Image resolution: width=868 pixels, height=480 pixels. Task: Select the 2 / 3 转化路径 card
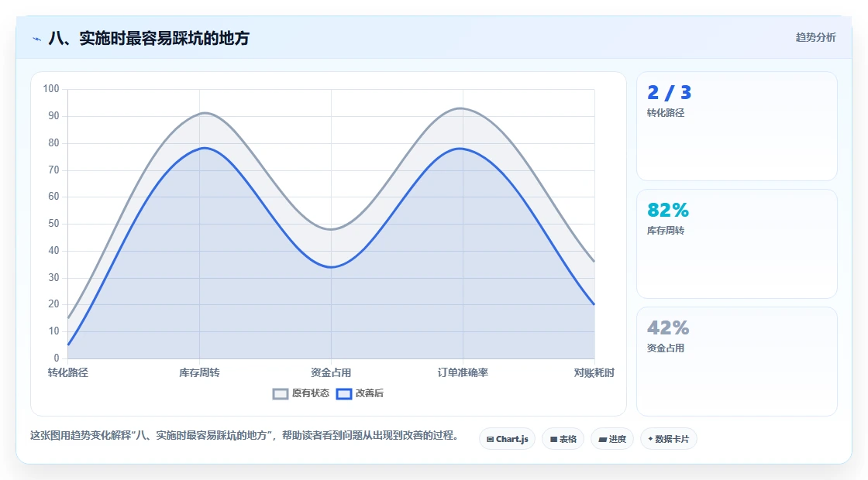[737, 126]
